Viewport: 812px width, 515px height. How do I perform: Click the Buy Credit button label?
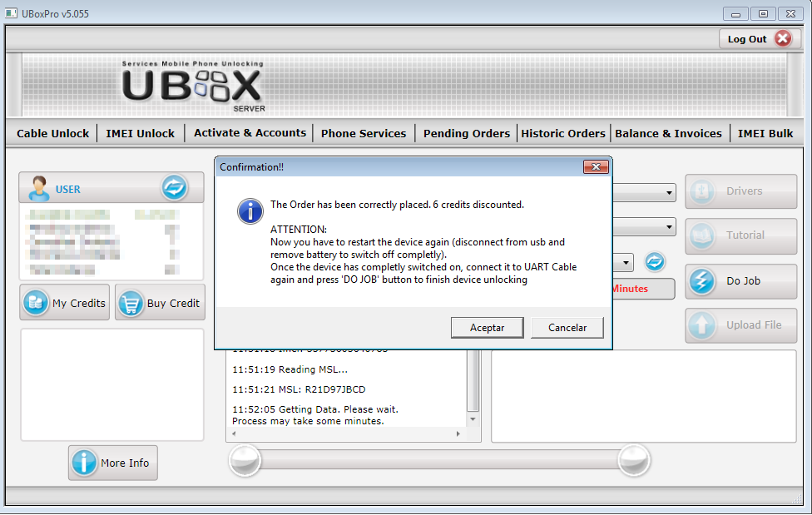pyautogui.click(x=173, y=303)
